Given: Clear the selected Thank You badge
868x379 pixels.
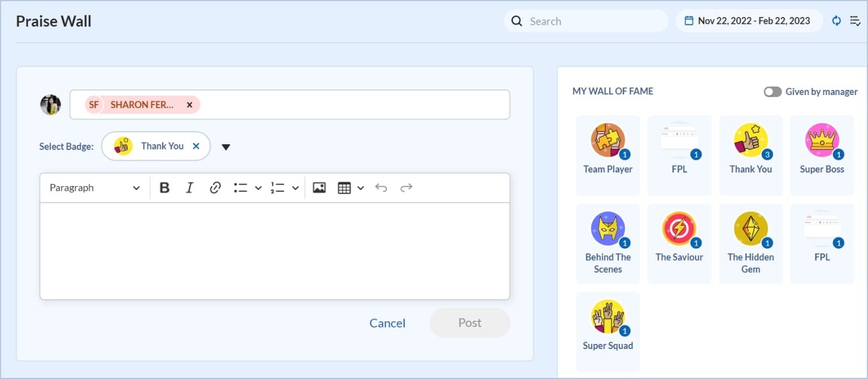Looking at the screenshot, I should point(196,146).
